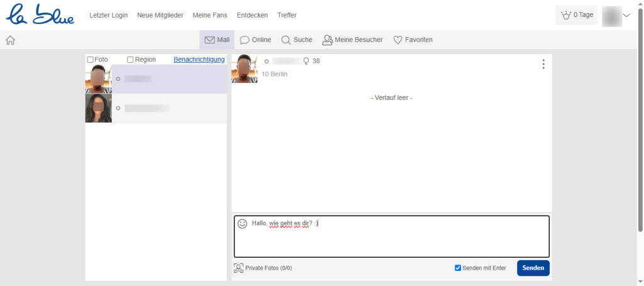Go to Entdecken page

point(252,15)
